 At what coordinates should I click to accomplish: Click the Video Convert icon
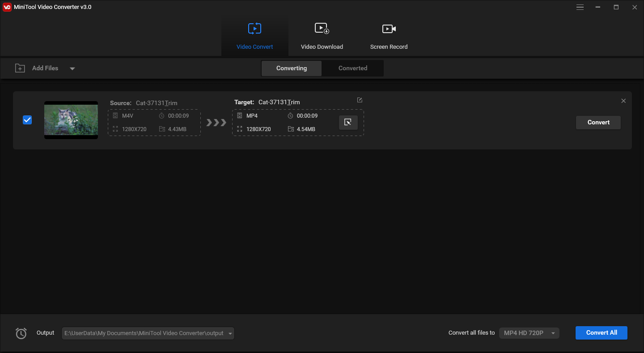point(254,29)
